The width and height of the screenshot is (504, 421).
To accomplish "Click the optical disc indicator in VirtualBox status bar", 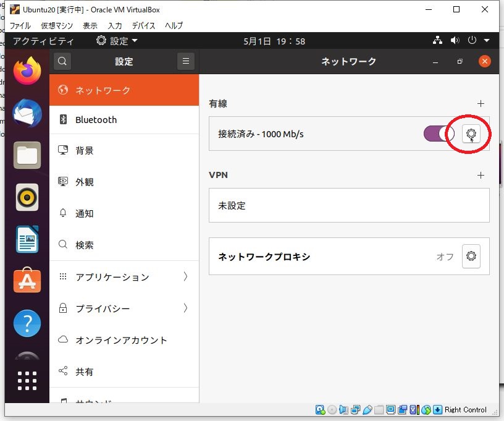I will (x=332, y=410).
